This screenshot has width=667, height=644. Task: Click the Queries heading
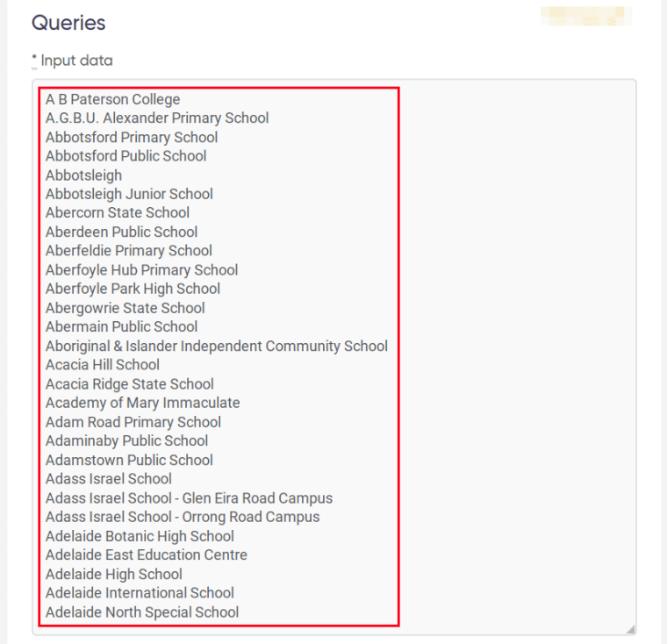[68, 23]
